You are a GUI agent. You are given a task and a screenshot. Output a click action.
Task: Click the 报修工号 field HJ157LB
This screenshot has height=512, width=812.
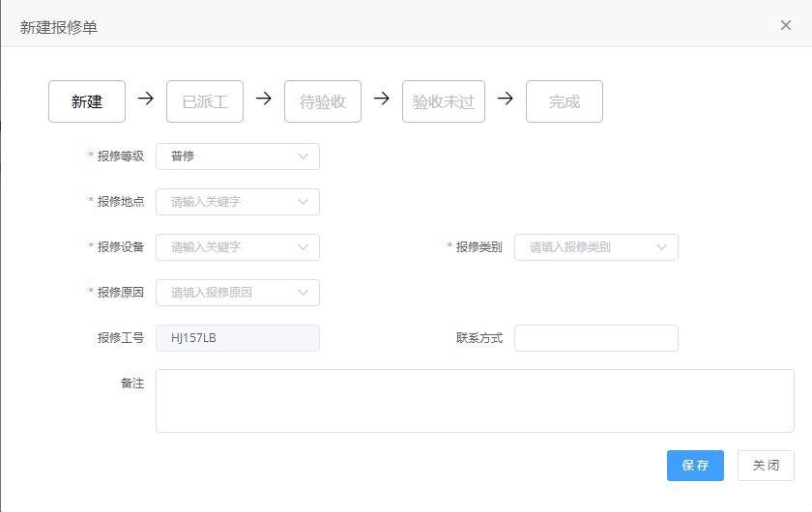click(238, 338)
